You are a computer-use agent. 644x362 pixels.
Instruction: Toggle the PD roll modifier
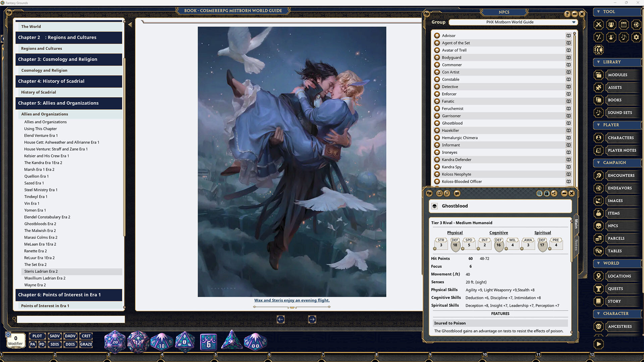pyautogui.click(x=42, y=344)
